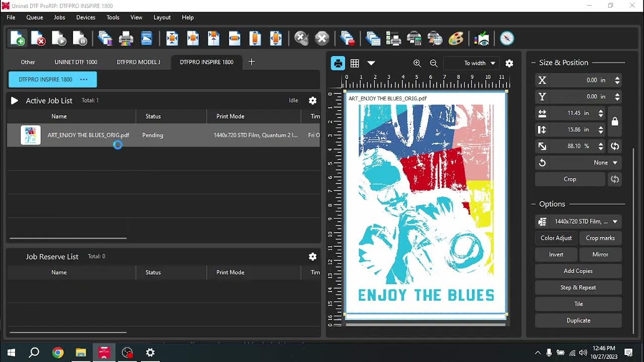
Task: Toggle the Mirror option
Action: click(x=600, y=254)
